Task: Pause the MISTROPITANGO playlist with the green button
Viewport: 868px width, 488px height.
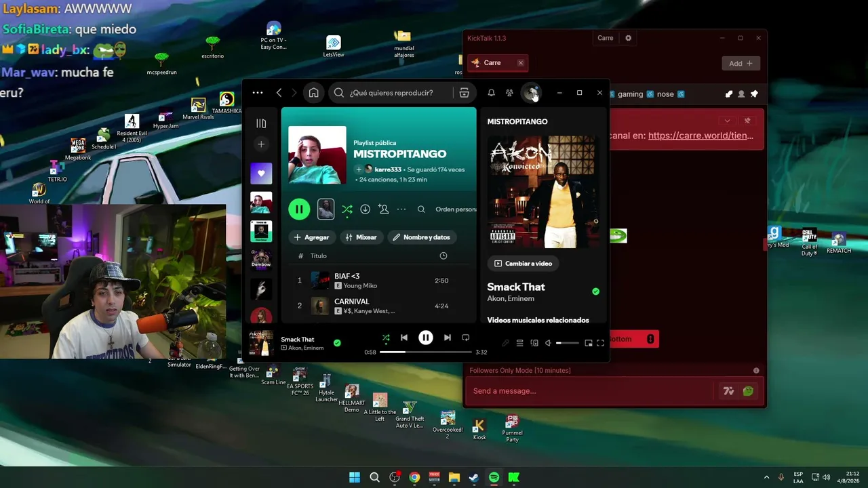Action: 299,209
